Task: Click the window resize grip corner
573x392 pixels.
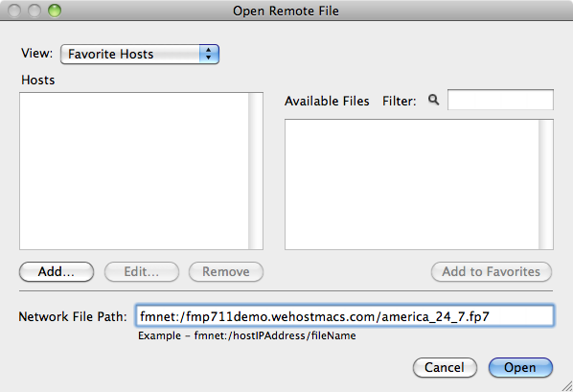Action: point(567,386)
